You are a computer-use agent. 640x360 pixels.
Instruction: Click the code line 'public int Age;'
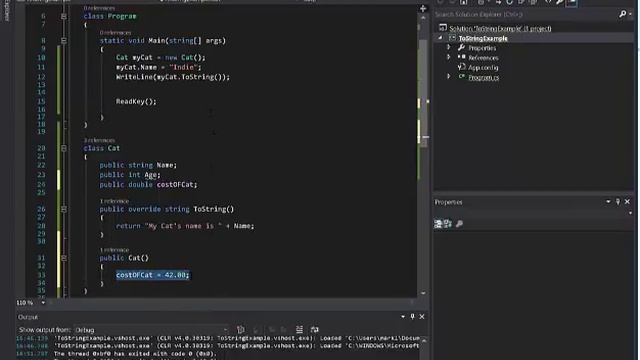[x=130, y=175]
